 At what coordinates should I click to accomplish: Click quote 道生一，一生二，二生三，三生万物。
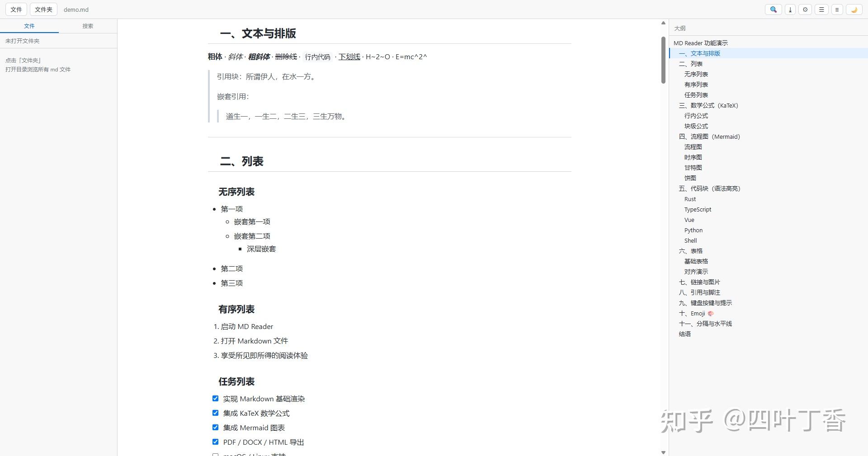[x=288, y=116]
